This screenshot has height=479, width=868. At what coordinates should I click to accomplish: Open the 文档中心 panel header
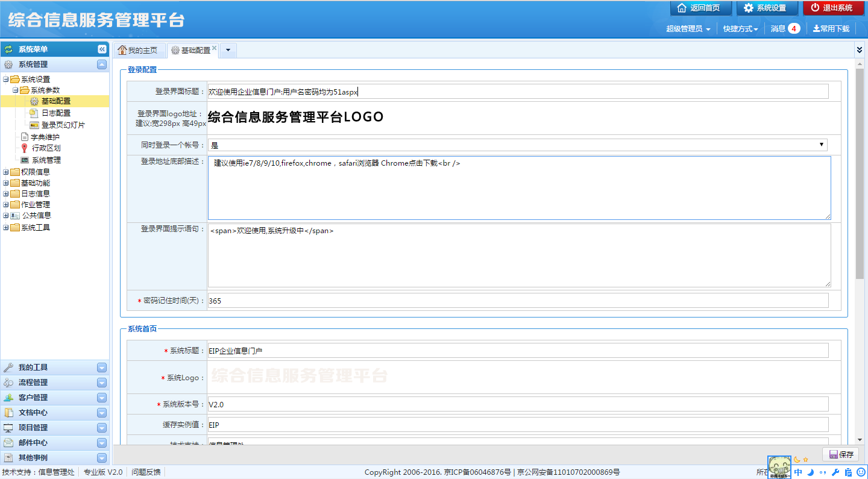click(54, 413)
